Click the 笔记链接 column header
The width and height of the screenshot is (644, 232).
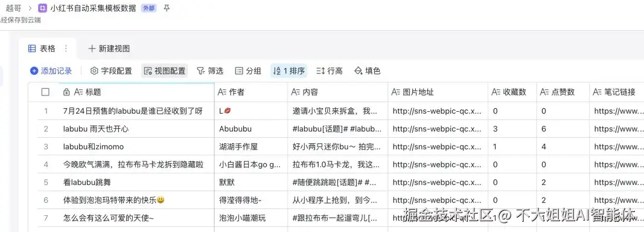[617, 92]
